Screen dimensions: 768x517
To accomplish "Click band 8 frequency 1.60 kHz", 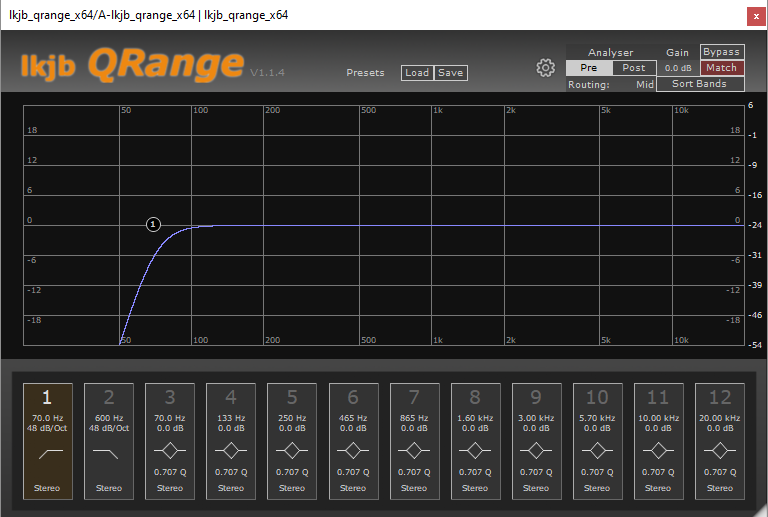I will pyautogui.click(x=475, y=418).
